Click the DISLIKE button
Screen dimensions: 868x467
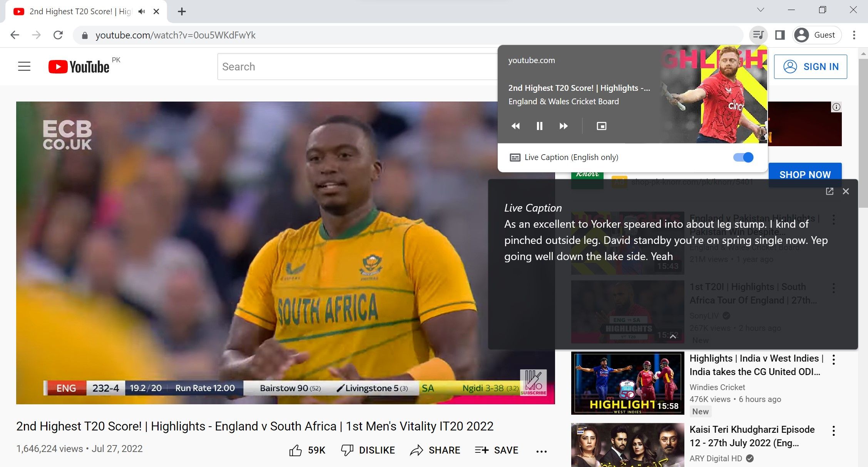[368, 450]
